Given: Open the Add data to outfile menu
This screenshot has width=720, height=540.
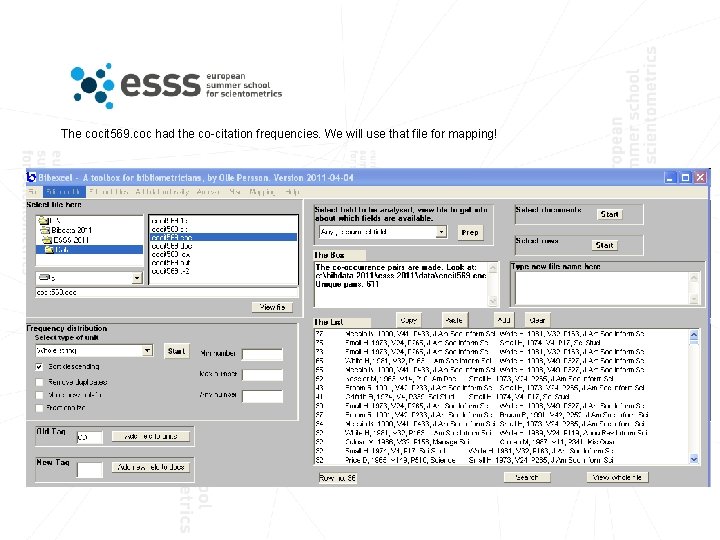Looking at the screenshot, I should [162, 191].
